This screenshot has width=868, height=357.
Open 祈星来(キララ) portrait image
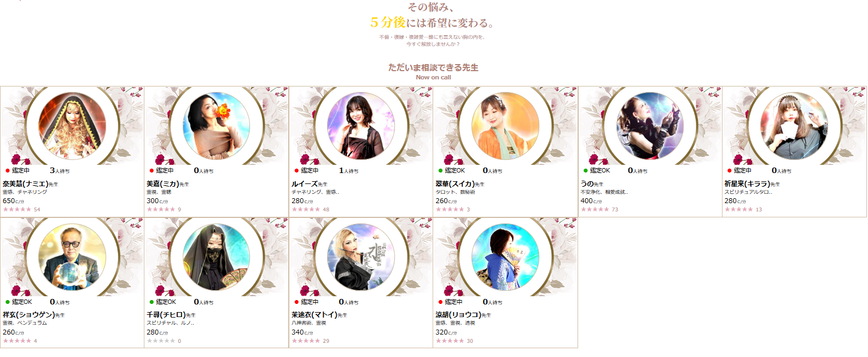point(794,126)
